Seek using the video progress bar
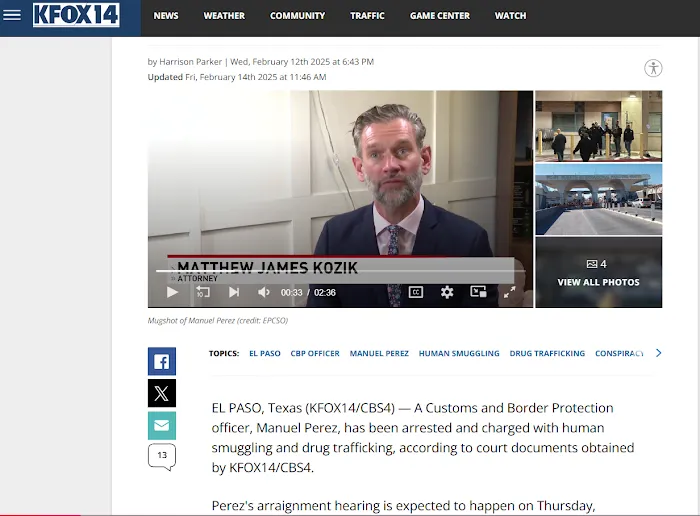 point(340,271)
